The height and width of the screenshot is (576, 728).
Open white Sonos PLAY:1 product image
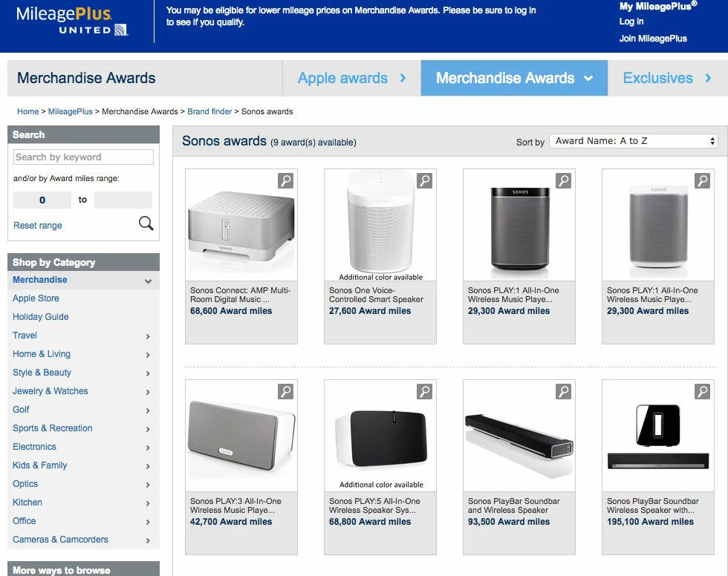pos(658,225)
